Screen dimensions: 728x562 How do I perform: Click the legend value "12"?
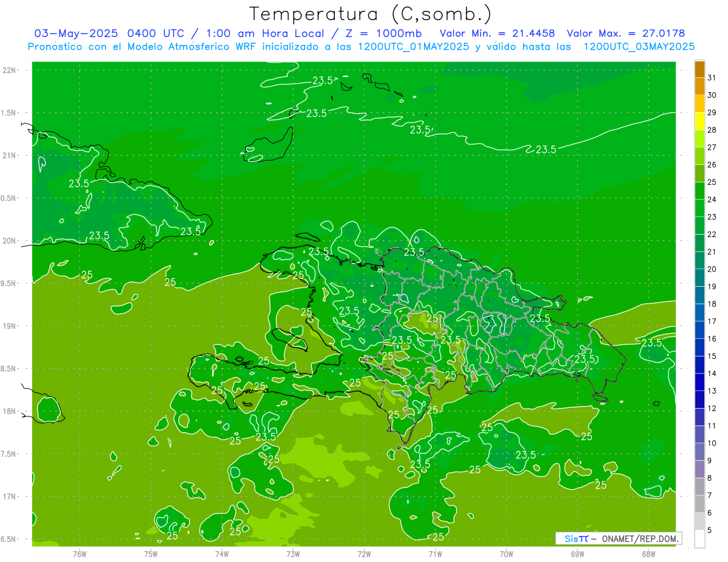(x=712, y=409)
